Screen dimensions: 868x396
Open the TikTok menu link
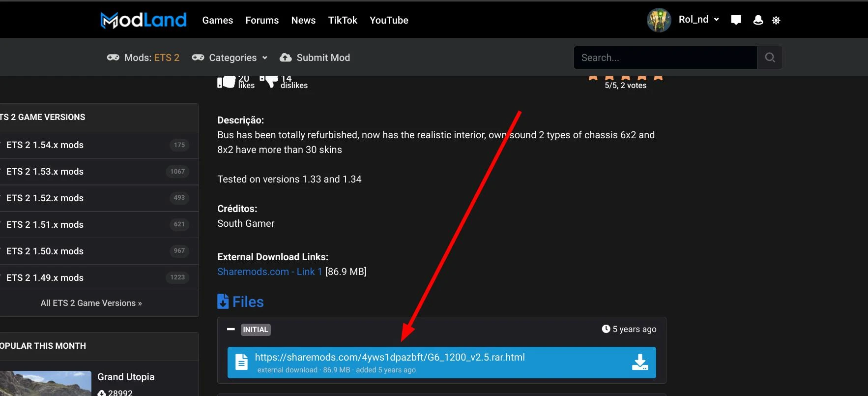tap(343, 20)
